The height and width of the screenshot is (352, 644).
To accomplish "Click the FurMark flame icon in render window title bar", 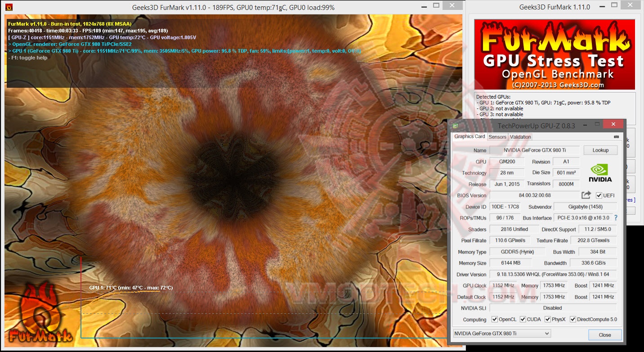I will pos(9,7).
